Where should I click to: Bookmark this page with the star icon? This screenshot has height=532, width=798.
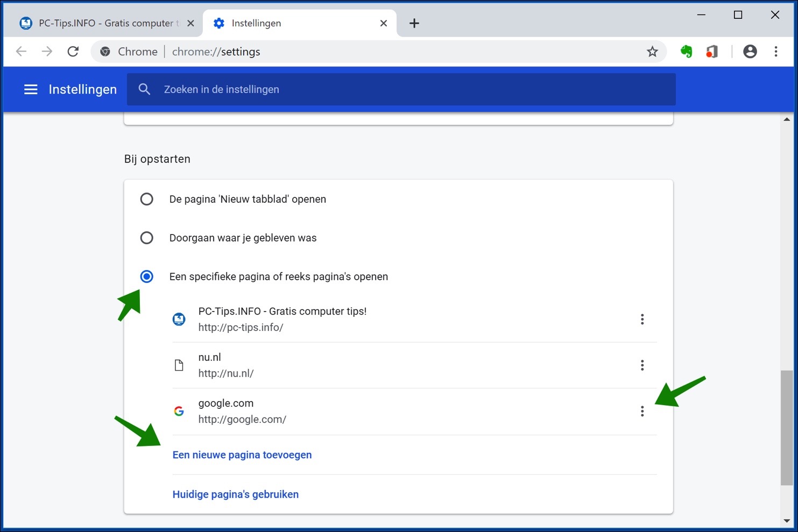(652, 52)
